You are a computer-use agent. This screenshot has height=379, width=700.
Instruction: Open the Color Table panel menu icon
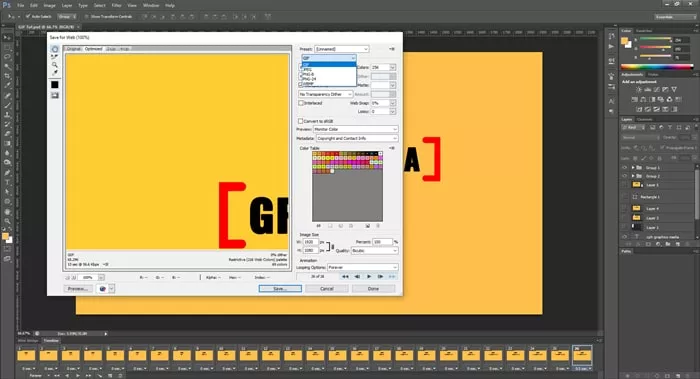tap(392, 148)
